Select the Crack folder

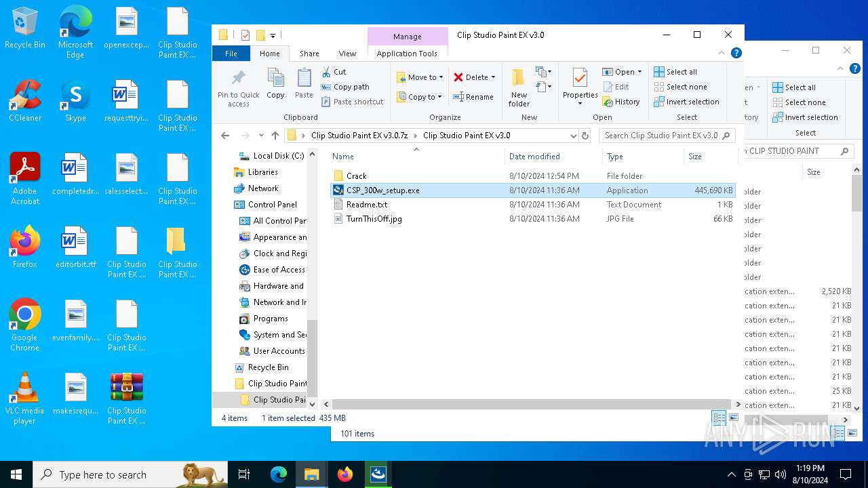click(x=532, y=176)
